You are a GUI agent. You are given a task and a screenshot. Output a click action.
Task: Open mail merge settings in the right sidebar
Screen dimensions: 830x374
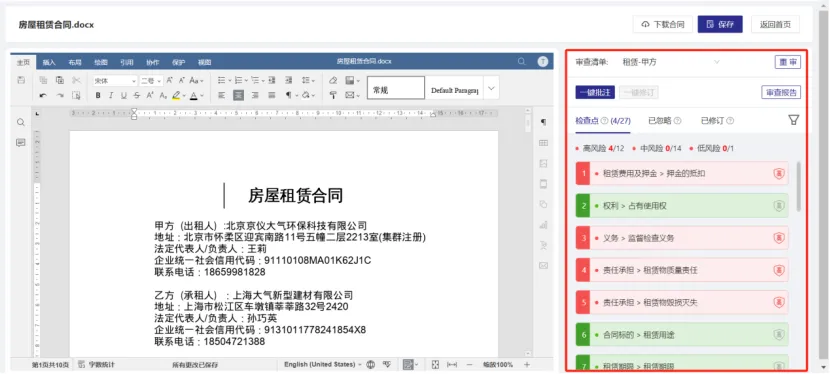pos(543,266)
